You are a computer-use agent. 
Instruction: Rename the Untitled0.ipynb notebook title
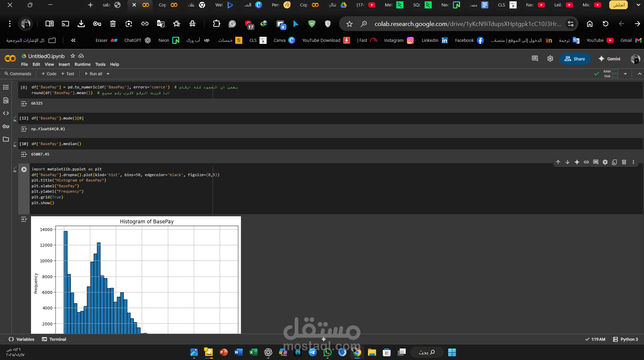[x=46, y=56]
